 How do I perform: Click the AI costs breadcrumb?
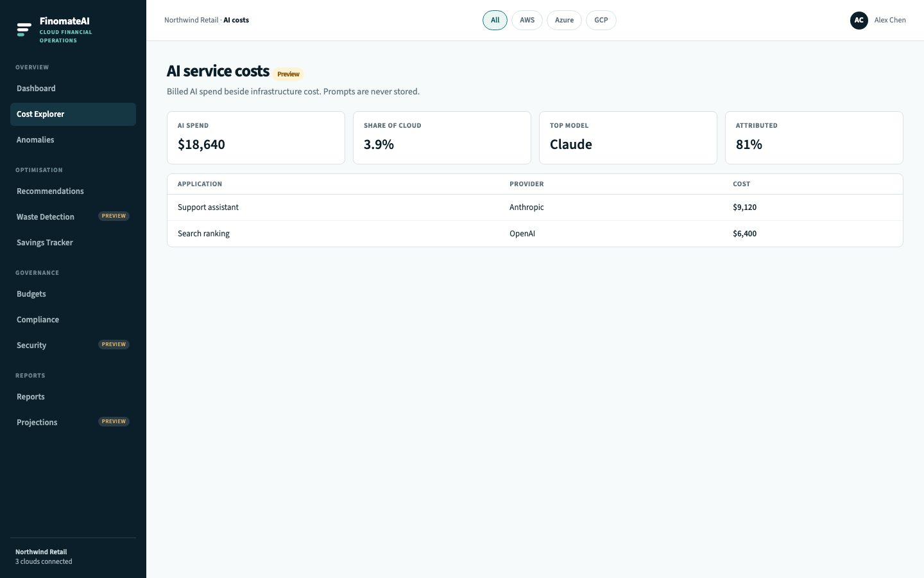(236, 21)
